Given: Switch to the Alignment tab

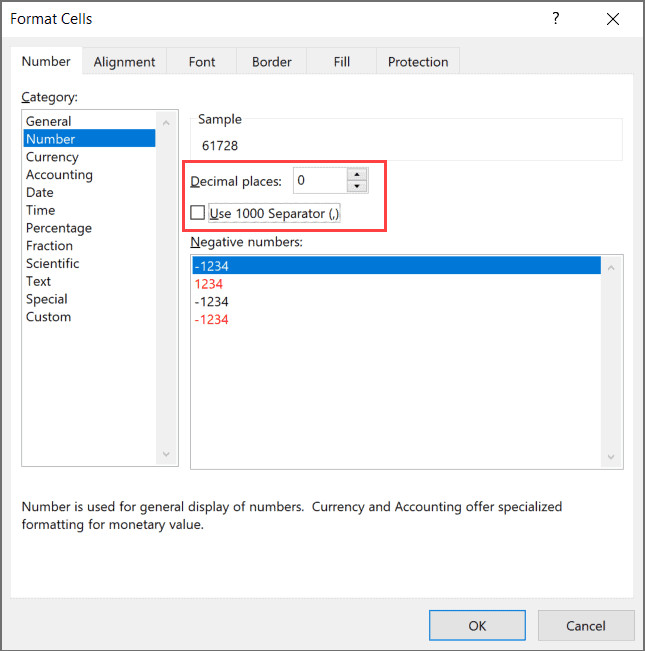Looking at the screenshot, I should (124, 62).
